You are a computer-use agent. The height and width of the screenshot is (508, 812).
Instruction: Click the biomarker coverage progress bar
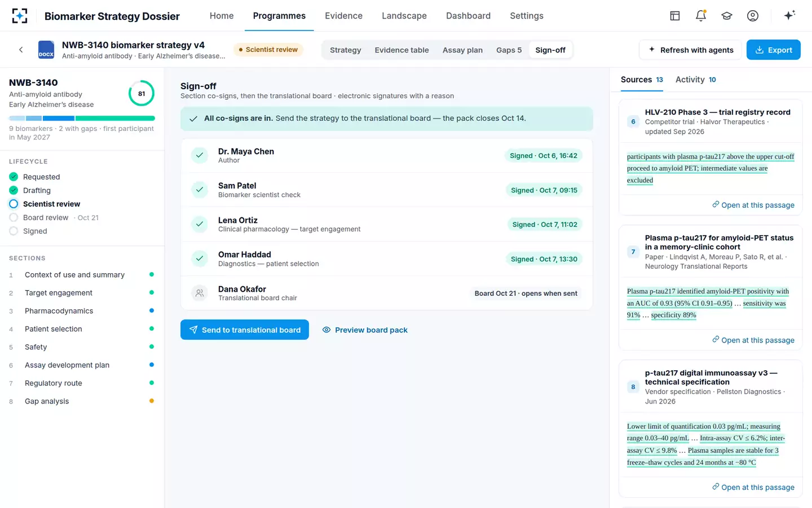pyautogui.click(x=82, y=118)
